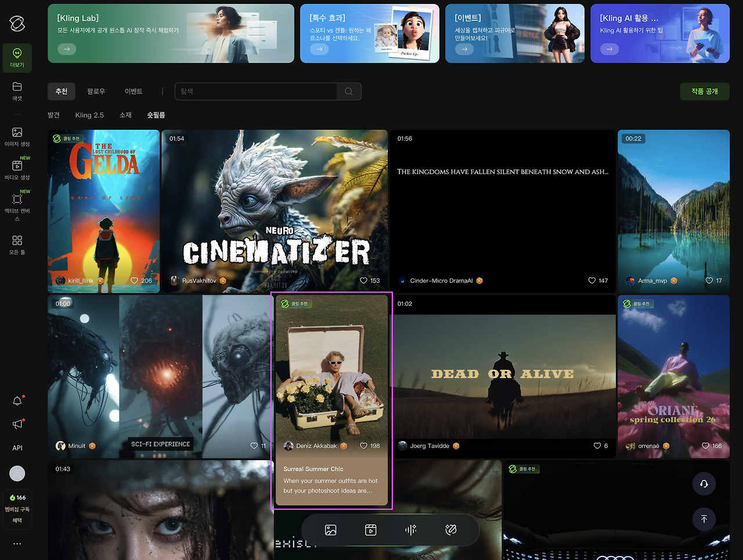Open the 애셋 assets folder in the sidebar
Image resolution: width=743 pixels, height=560 pixels.
point(17,91)
